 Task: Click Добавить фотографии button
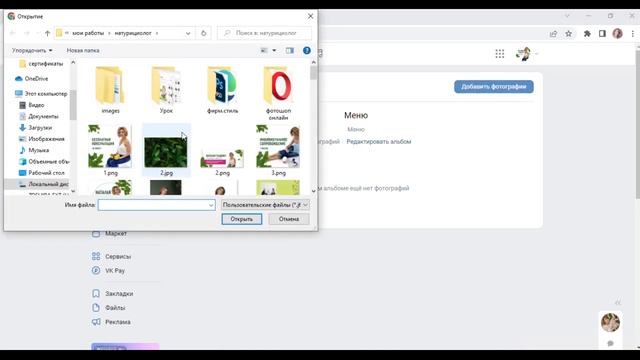pos(493,87)
